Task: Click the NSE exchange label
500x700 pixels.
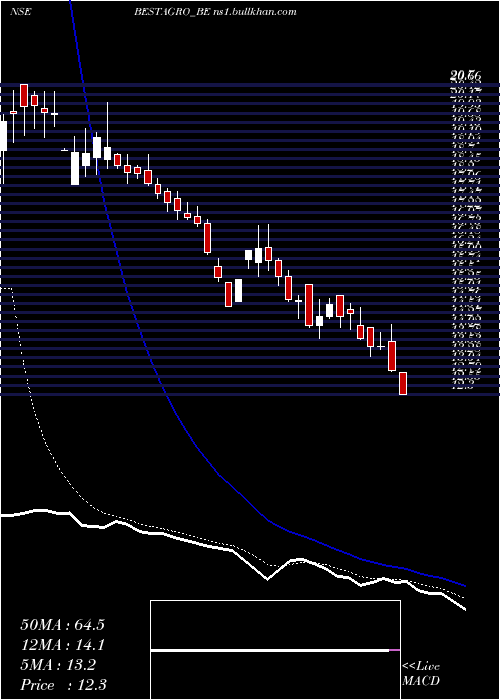Action: pyautogui.click(x=20, y=12)
